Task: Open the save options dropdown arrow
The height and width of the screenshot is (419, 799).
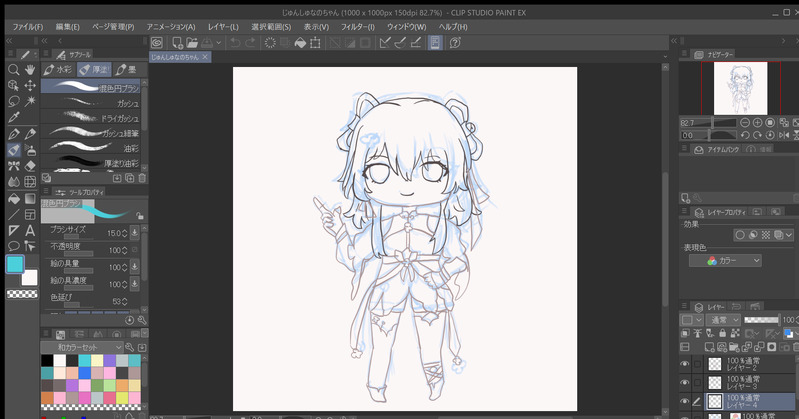Action: [x=218, y=43]
